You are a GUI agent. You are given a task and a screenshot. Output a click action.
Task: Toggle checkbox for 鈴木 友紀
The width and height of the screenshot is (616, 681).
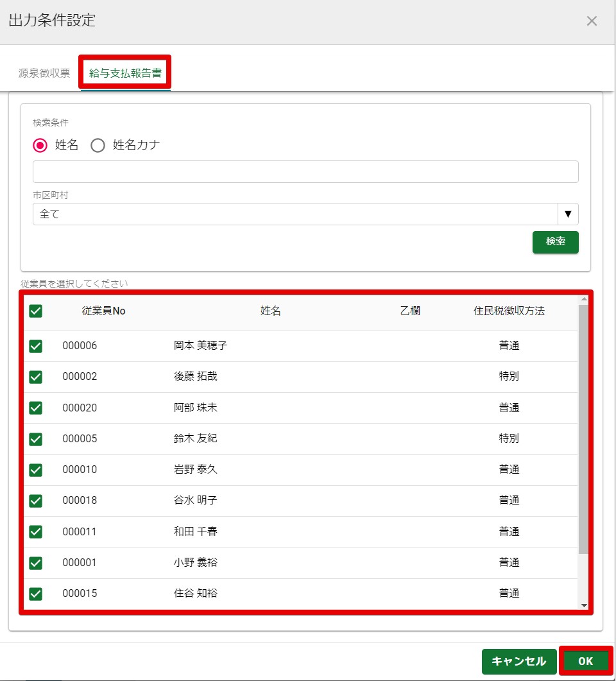[36, 439]
